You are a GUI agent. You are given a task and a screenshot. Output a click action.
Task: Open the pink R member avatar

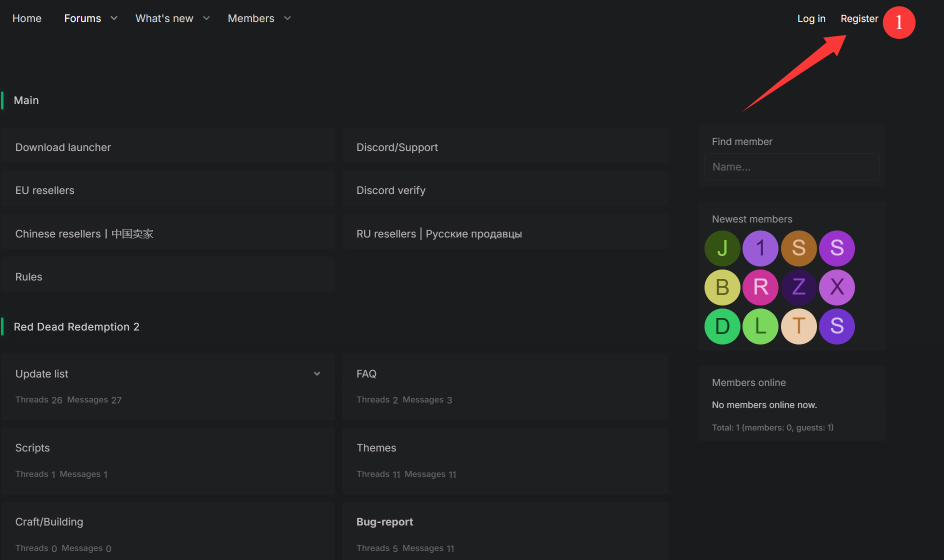pos(760,288)
